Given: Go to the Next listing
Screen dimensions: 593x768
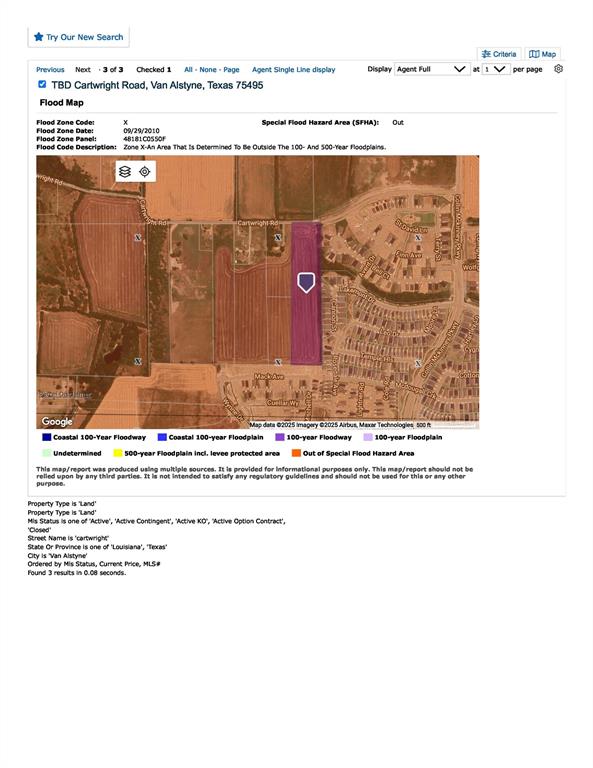Looking at the screenshot, I should pos(83,70).
